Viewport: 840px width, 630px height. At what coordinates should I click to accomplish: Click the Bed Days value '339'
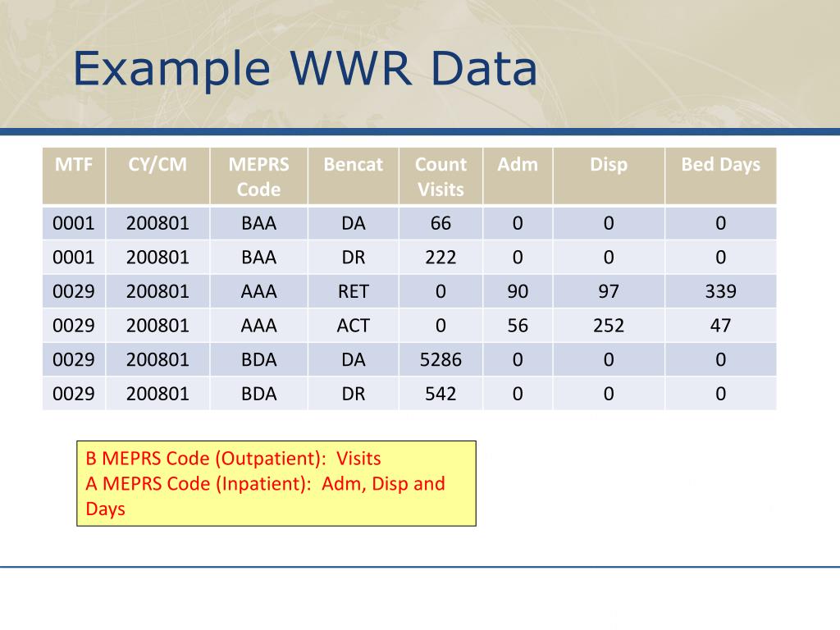720,291
